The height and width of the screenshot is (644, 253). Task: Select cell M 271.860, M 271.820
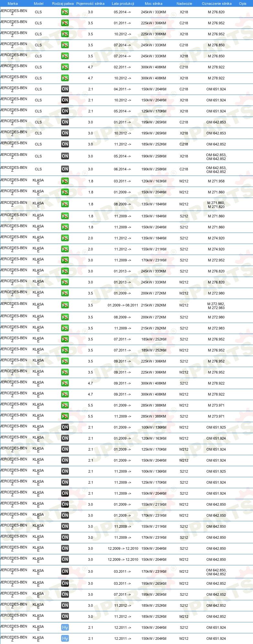(x=216, y=205)
